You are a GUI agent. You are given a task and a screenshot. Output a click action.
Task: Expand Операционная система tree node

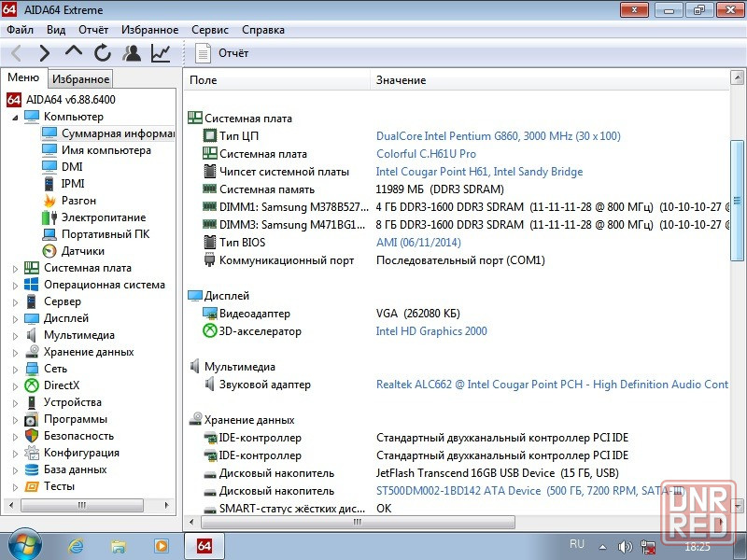point(15,286)
